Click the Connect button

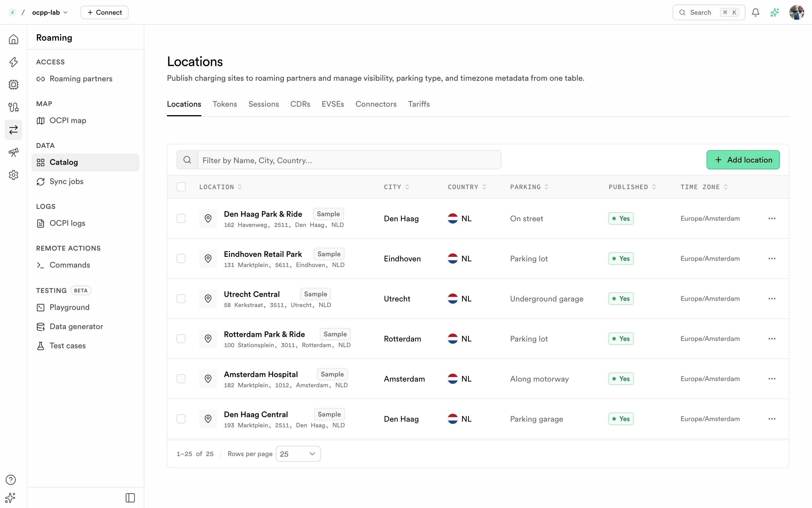[104, 12]
